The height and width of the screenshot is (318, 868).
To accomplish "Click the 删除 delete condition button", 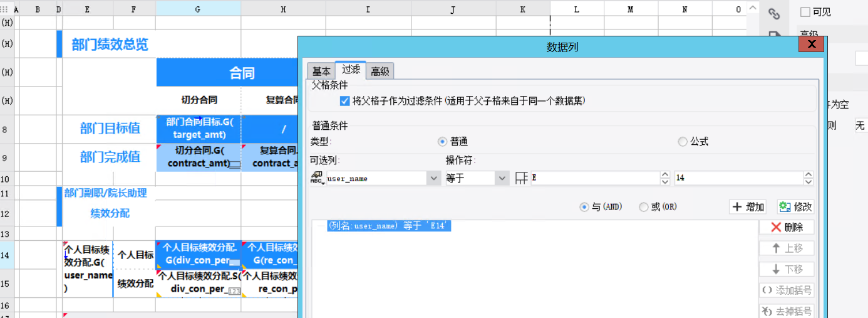I will pyautogui.click(x=787, y=227).
